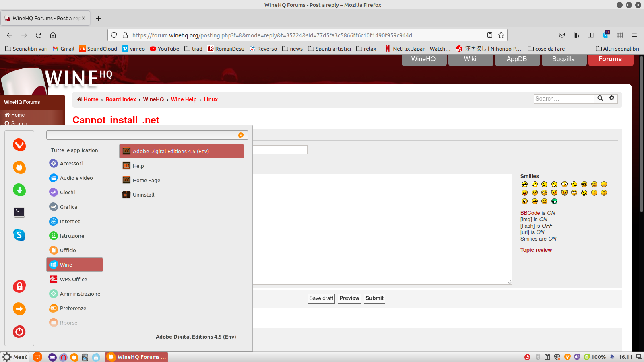Open the Audio e video category
Image resolution: width=644 pixels, height=362 pixels.
point(75,178)
